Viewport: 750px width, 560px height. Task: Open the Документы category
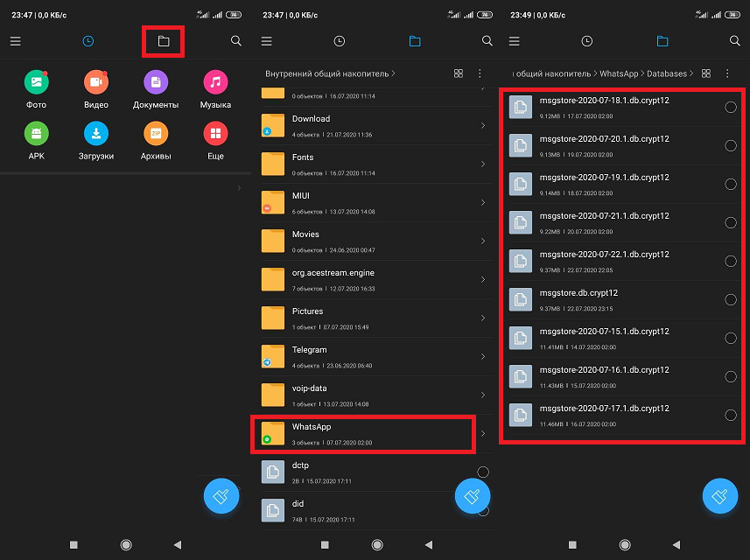point(156,83)
